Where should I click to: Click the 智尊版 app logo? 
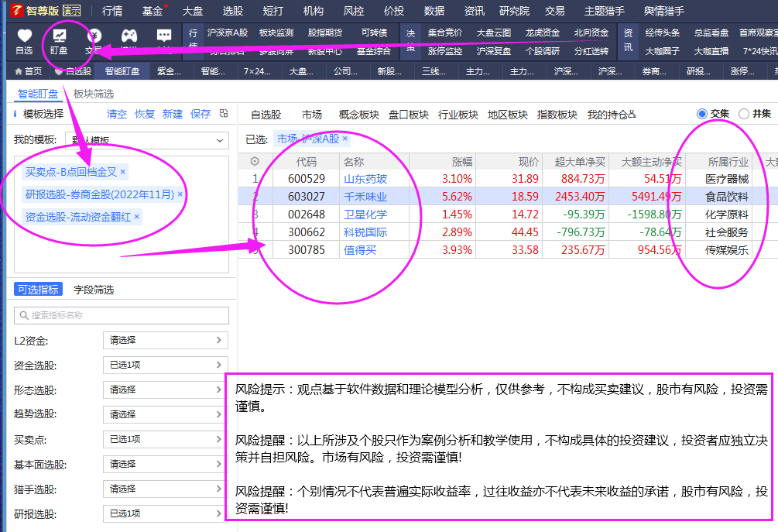[x=17, y=10]
